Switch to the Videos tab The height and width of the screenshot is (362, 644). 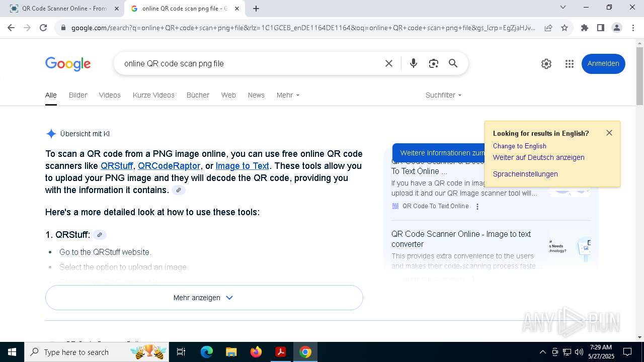tap(110, 95)
